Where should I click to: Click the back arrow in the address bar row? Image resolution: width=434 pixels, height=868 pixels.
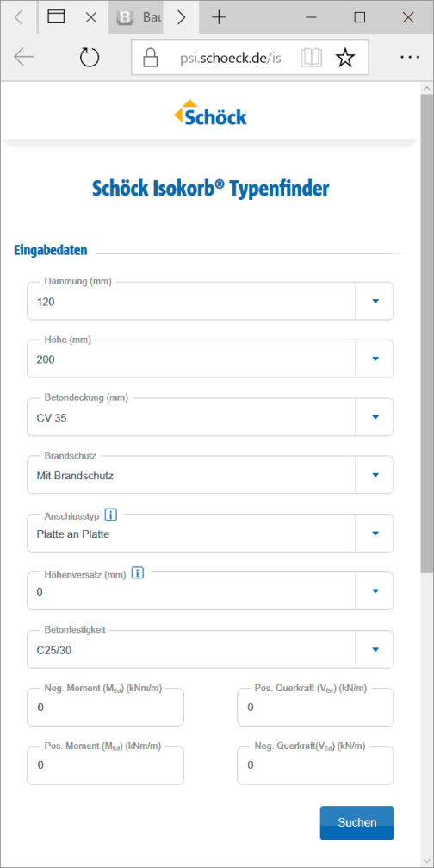point(24,57)
